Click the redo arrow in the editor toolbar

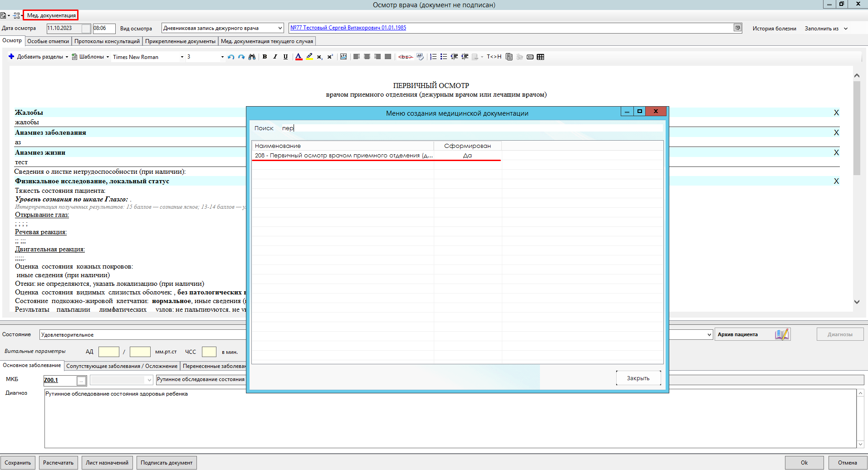coord(241,57)
